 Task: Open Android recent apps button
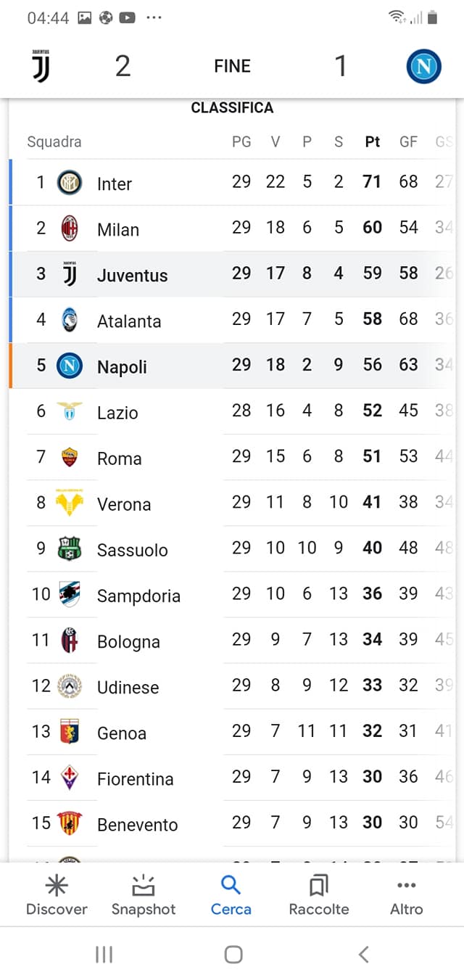click(x=104, y=955)
